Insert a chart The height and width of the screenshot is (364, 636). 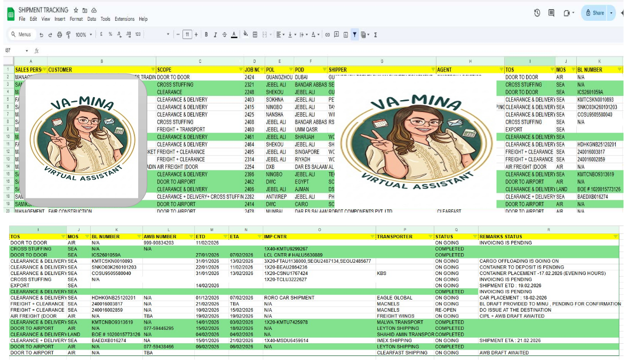tap(346, 35)
